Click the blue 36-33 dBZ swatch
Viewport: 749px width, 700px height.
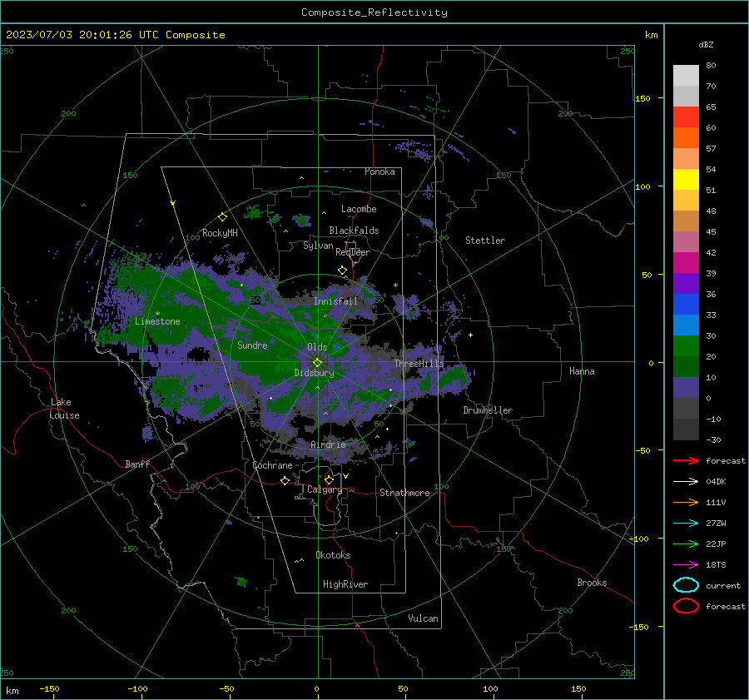tap(686, 305)
